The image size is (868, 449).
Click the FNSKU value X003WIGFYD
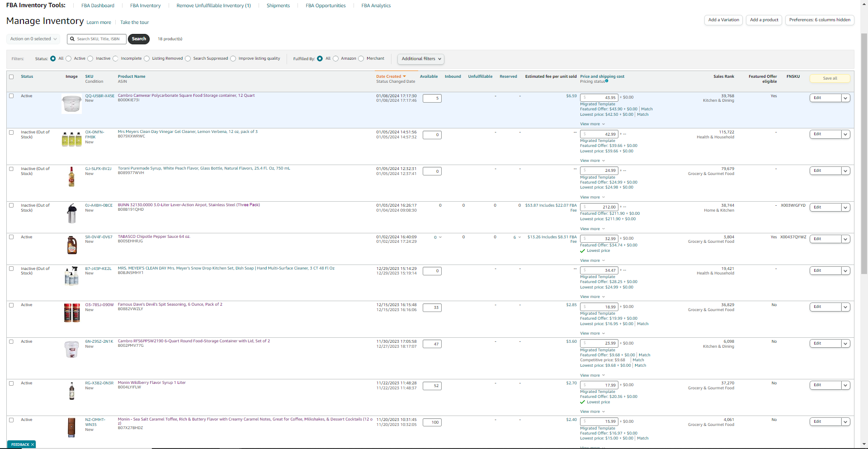793,205
